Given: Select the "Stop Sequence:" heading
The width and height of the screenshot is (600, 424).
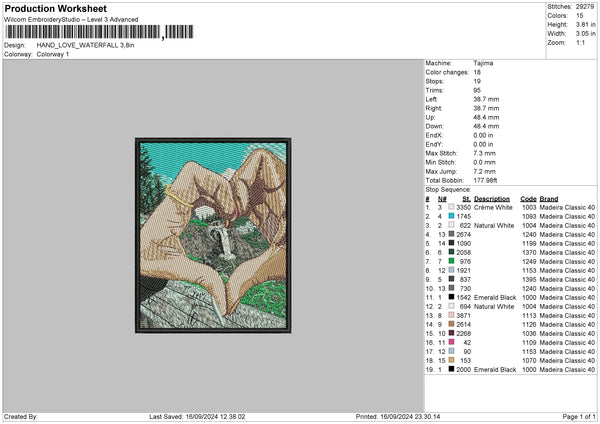Looking at the screenshot, I should (x=448, y=190).
